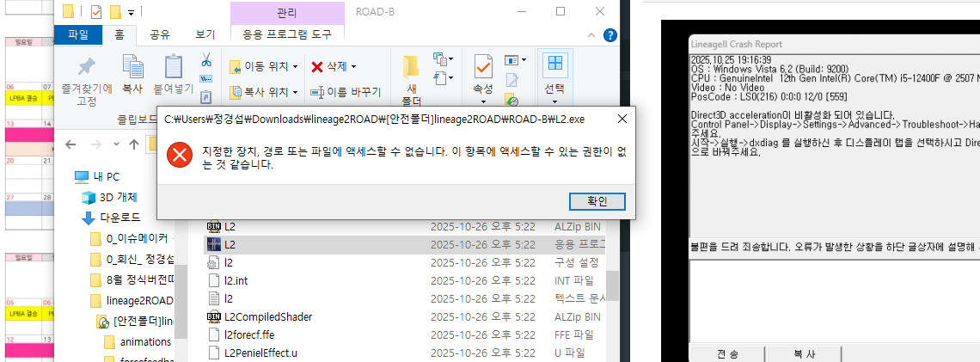
Task: Click Rename (이름 바꾸기) in the ribbon
Action: pos(346,92)
